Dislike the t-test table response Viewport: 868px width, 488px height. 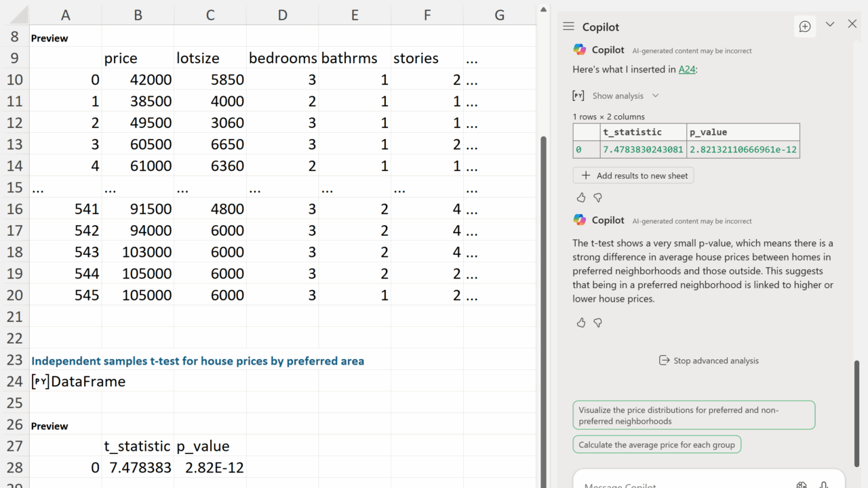tap(597, 197)
